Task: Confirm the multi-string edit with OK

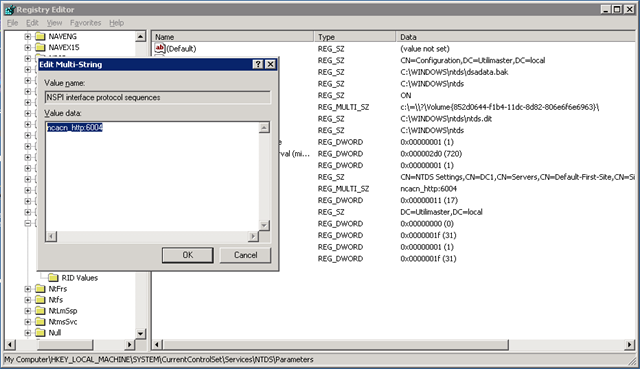Action: [188, 255]
